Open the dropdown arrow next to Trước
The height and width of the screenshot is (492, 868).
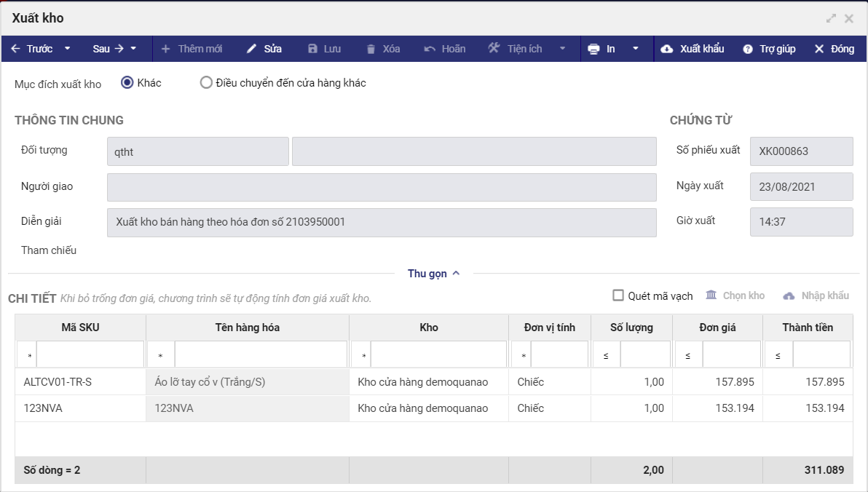68,49
